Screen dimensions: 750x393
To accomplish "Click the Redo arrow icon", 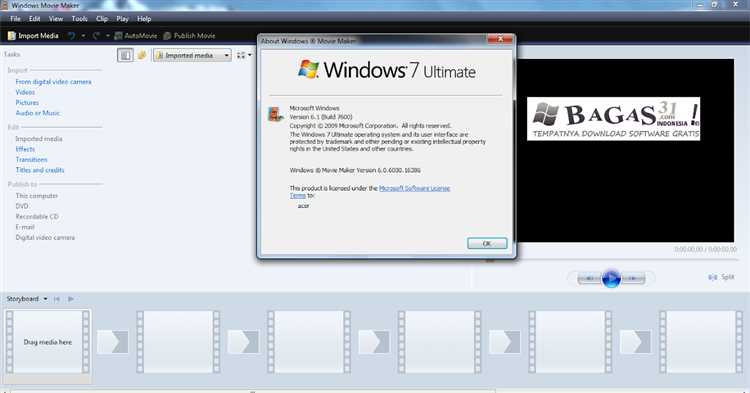I will pos(96,36).
